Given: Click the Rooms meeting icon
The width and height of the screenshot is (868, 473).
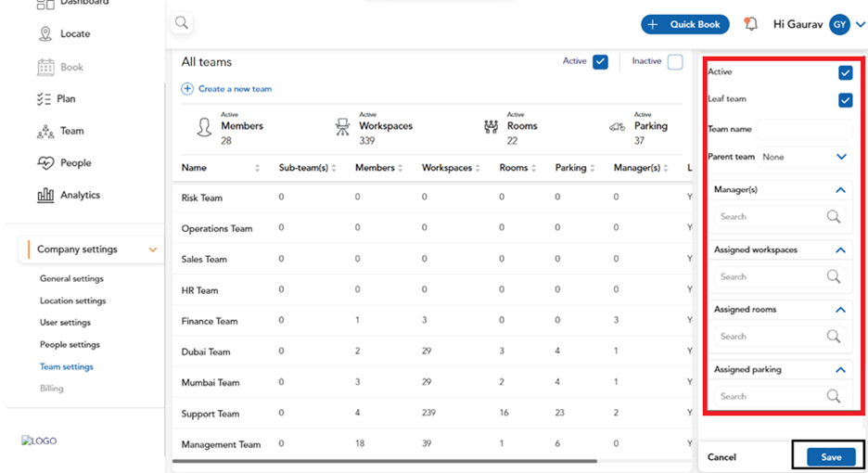Looking at the screenshot, I should point(491,127).
